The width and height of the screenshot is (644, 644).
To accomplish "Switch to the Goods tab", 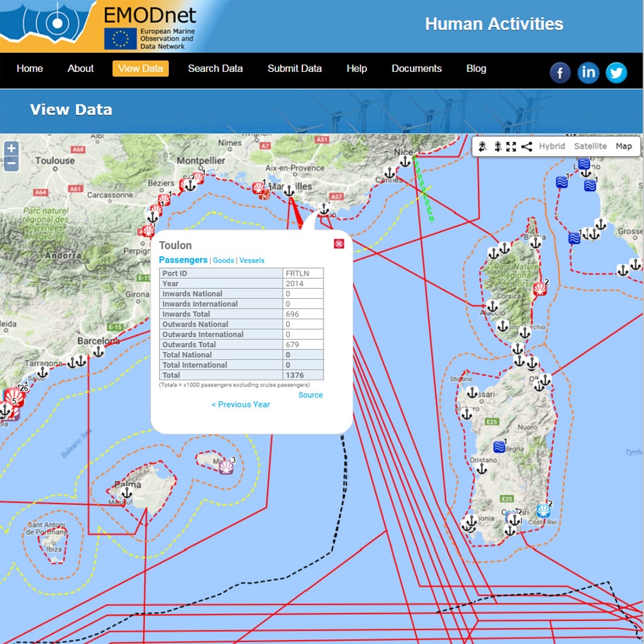I will tap(223, 260).
